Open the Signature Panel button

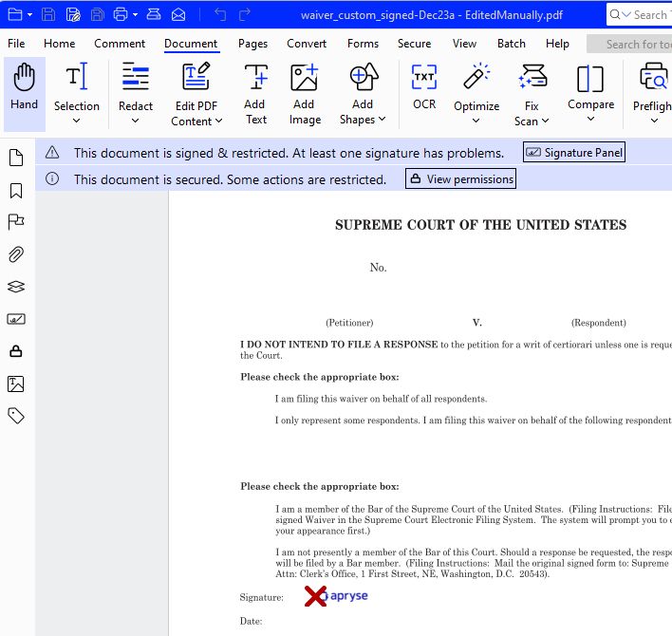[x=574, y=152]
